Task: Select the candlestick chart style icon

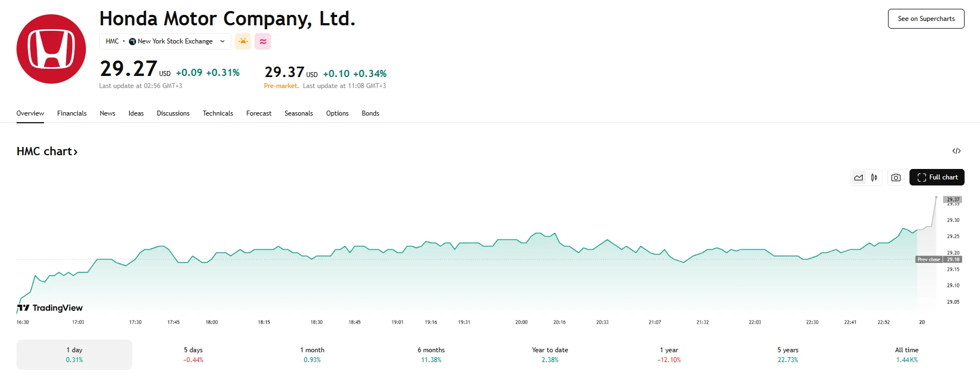Action: [875, 177]
